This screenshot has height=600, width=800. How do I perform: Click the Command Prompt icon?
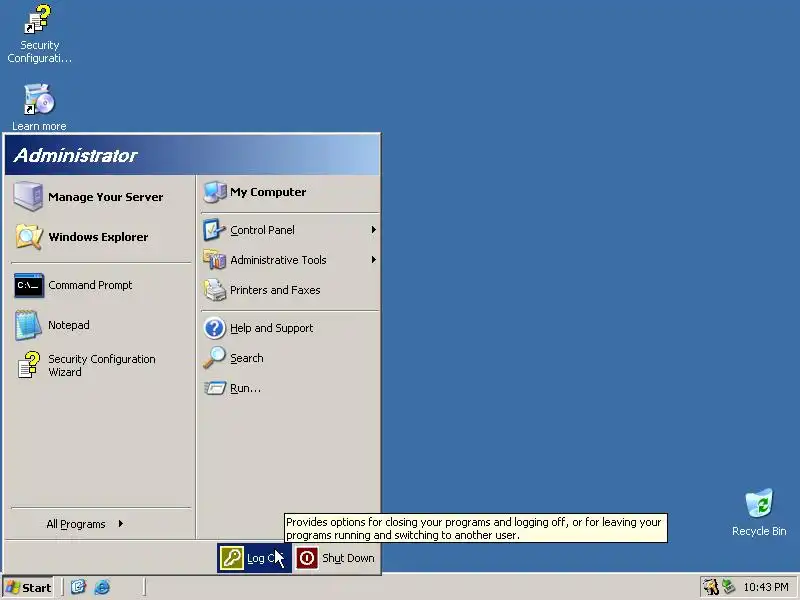29,285
